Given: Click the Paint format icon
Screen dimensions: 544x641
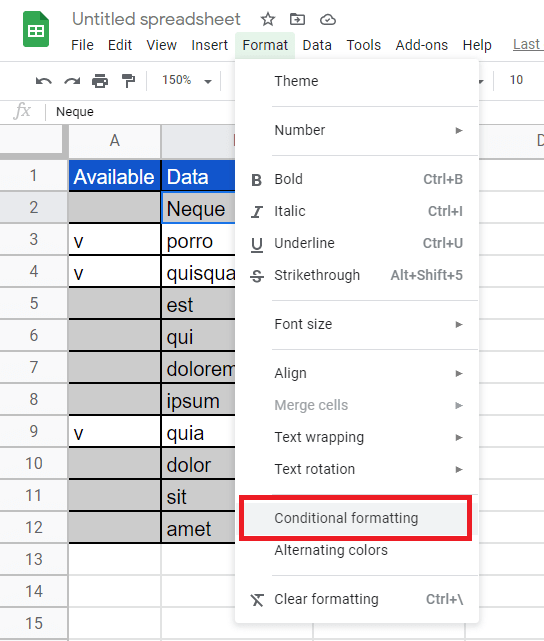Looking at the screenshot, I should [x=128, y=81].
